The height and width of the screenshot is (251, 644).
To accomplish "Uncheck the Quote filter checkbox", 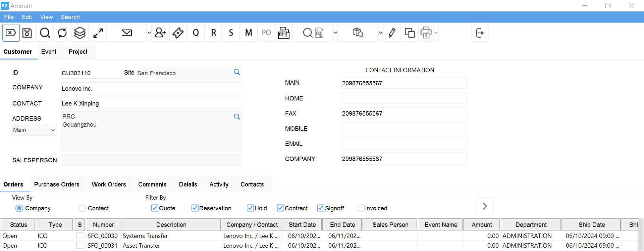I will (155, 208).
